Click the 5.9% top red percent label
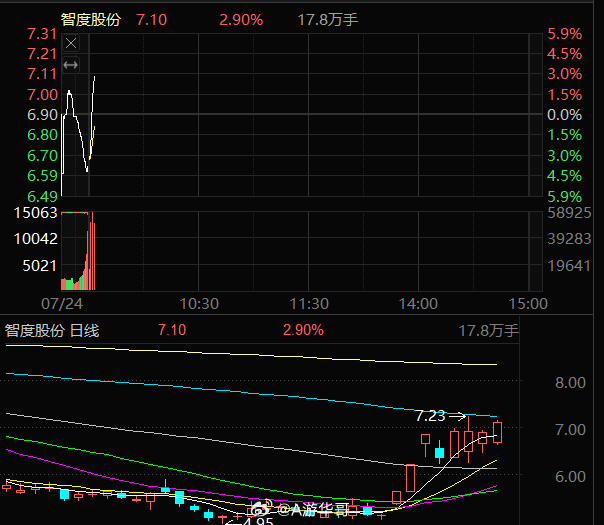The height and width of the screenshot is (525, 604). click(x=564, y=34)
